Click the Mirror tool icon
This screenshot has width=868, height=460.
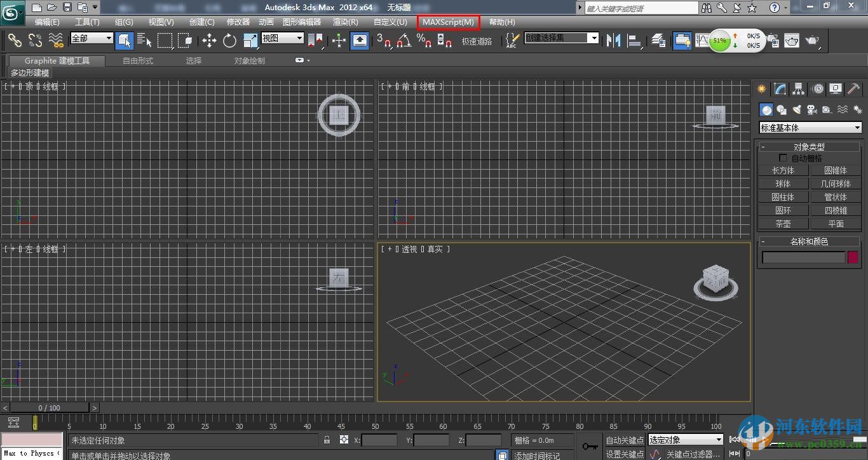point(613,41)
